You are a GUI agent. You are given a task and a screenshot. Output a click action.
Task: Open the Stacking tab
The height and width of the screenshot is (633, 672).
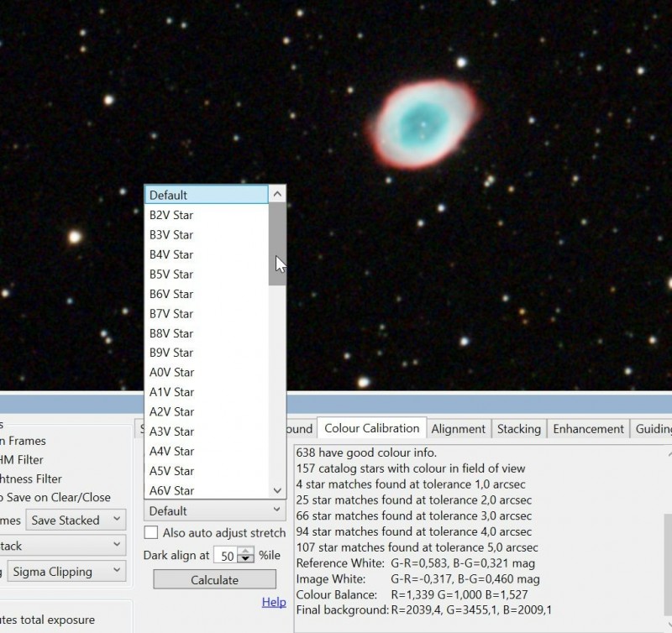point(519,429)
